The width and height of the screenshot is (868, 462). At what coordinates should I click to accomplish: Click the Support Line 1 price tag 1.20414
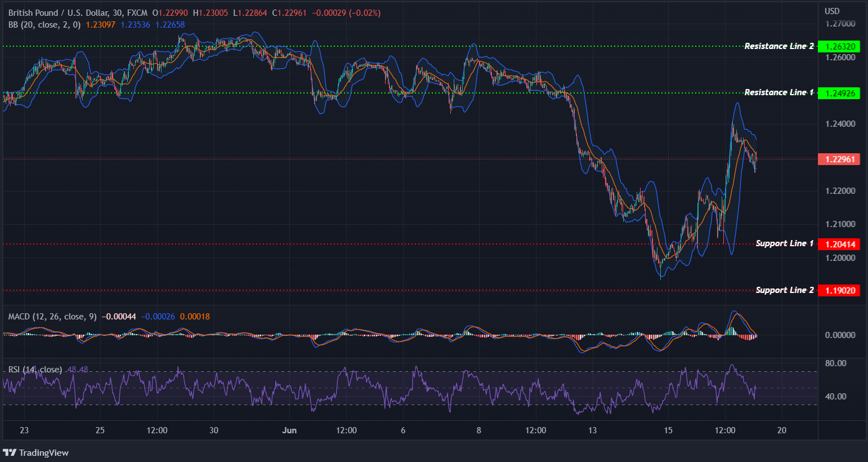[x=839, y=244]
